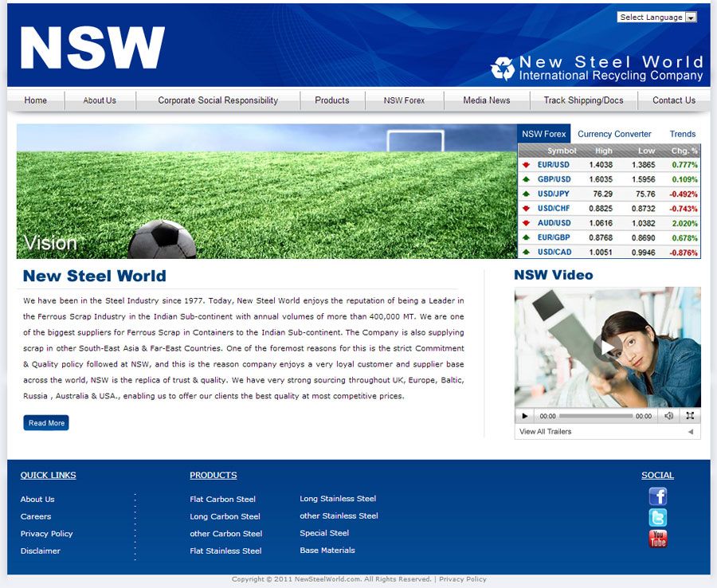The image size is (717, 588).
Task: Click Privacy Policy in copyright line
Action: 463,579
